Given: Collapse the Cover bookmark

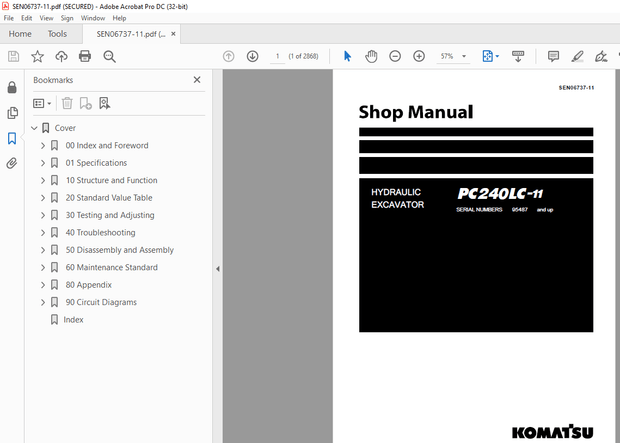Looking at the screenshot, I should point(34,128).
